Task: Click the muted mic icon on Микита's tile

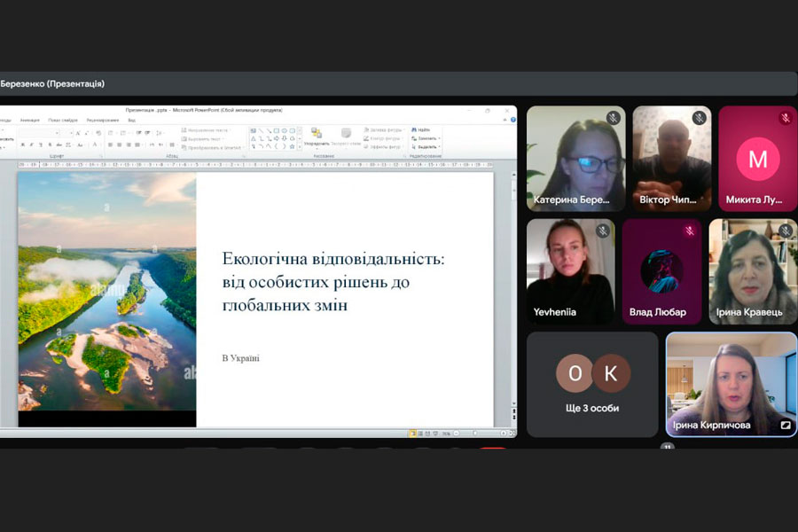Action: point(785,119)
